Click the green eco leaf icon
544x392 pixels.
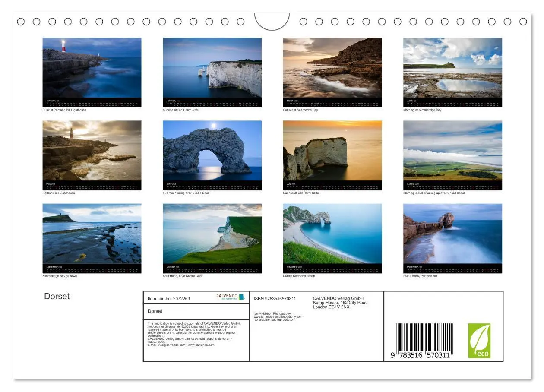pos(479,341)
